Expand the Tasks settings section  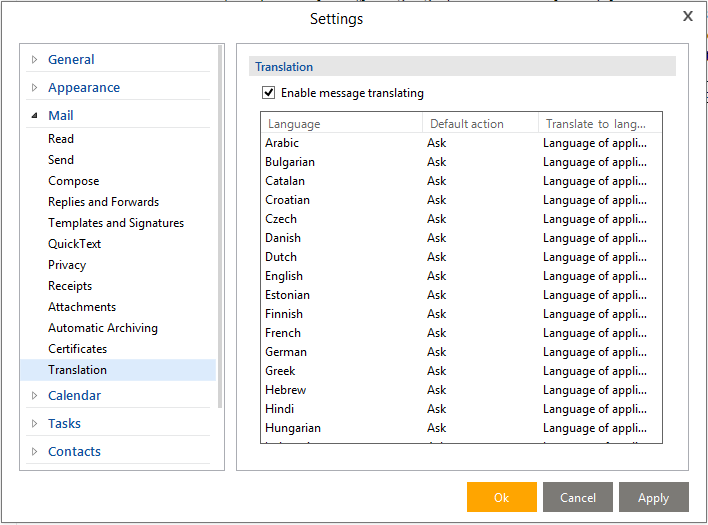34,423
